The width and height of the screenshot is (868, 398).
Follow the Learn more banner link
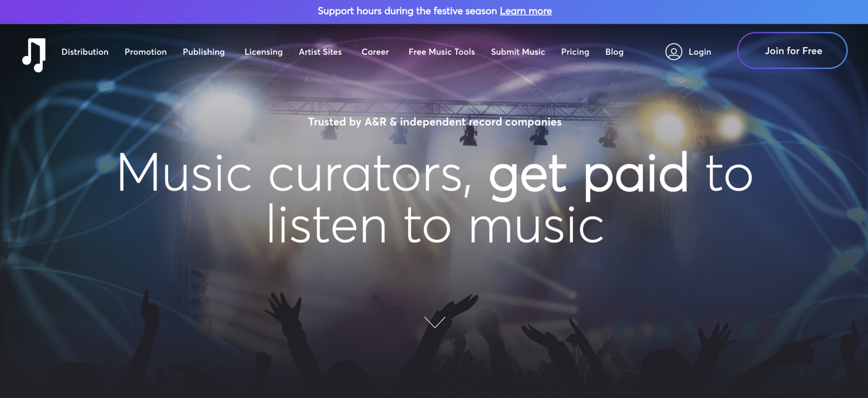tap(526, 11)
